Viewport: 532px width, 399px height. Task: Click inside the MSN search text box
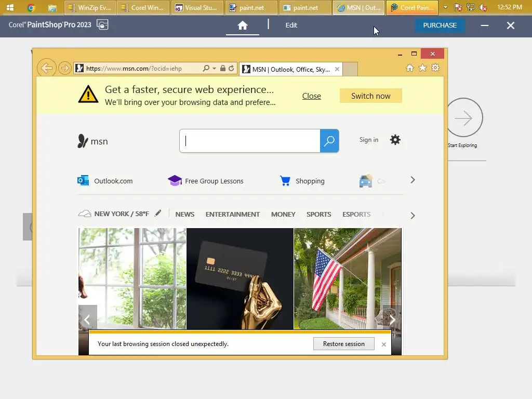click(x=250, y=141)
